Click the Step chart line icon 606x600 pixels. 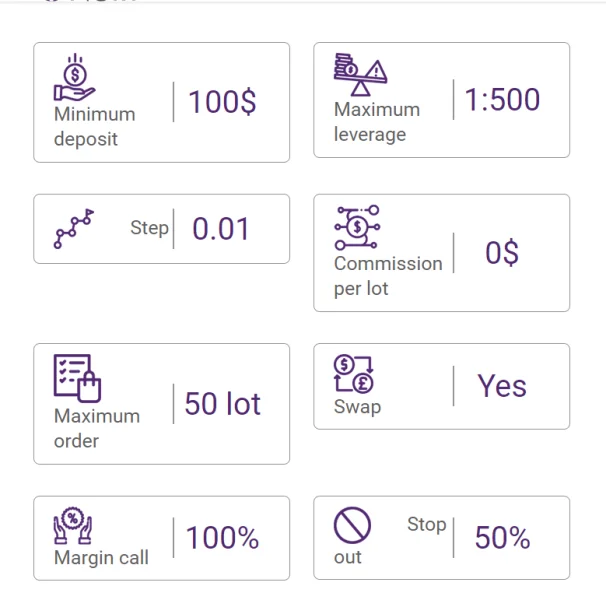point(73,229)
